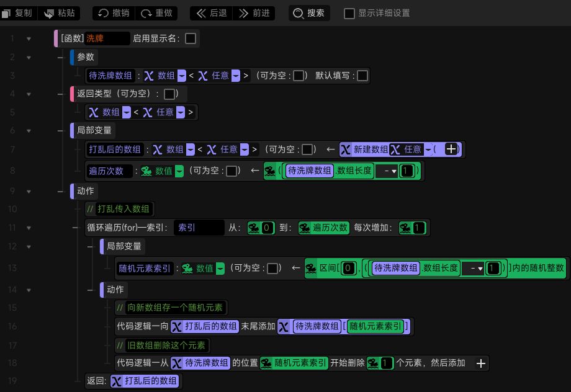Open 数组 type dropdown in parameter row

pyautogui.click(x=182, y=76)
